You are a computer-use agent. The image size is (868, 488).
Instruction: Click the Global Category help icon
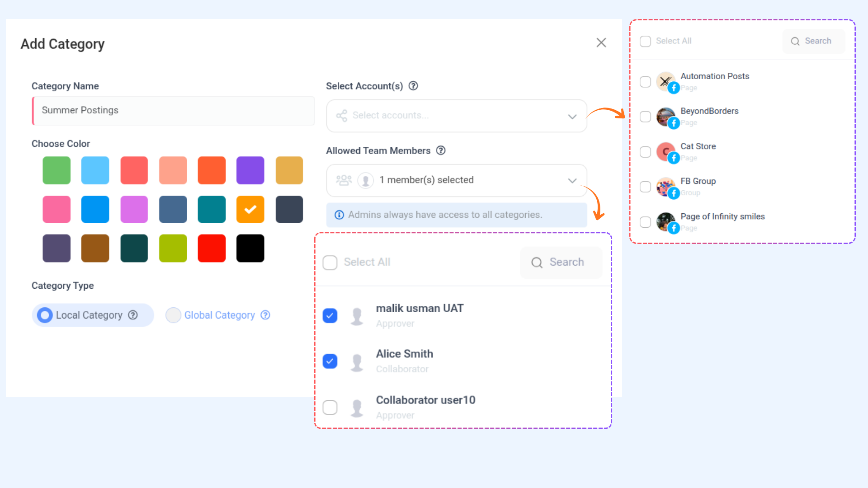tap(265, 315)
